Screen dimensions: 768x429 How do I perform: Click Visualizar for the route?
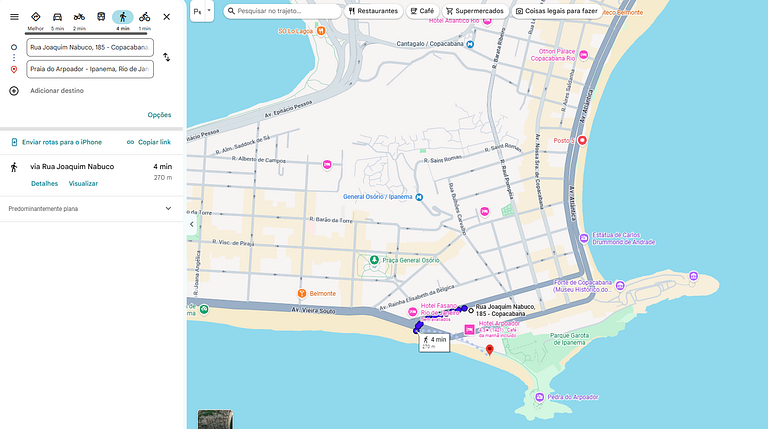coord(83,184)
